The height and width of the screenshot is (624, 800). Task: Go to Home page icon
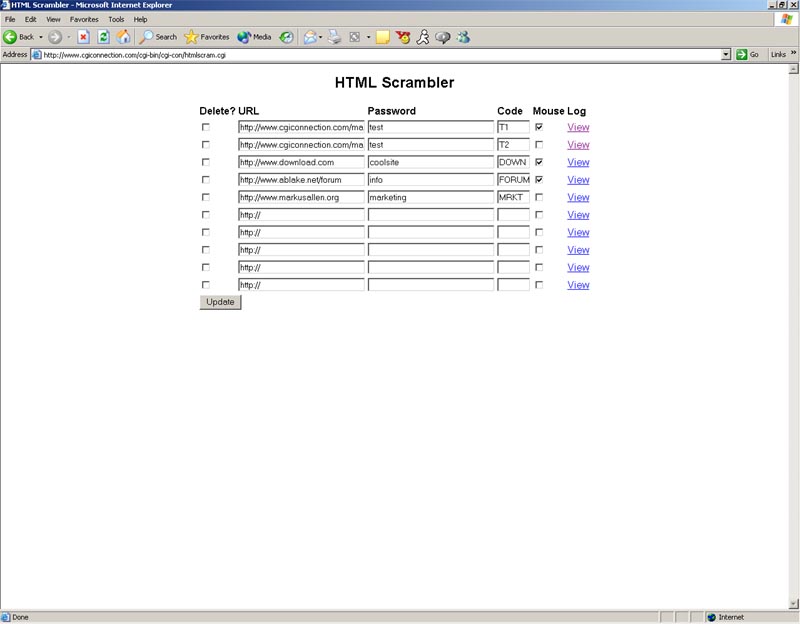pos(123,37)
